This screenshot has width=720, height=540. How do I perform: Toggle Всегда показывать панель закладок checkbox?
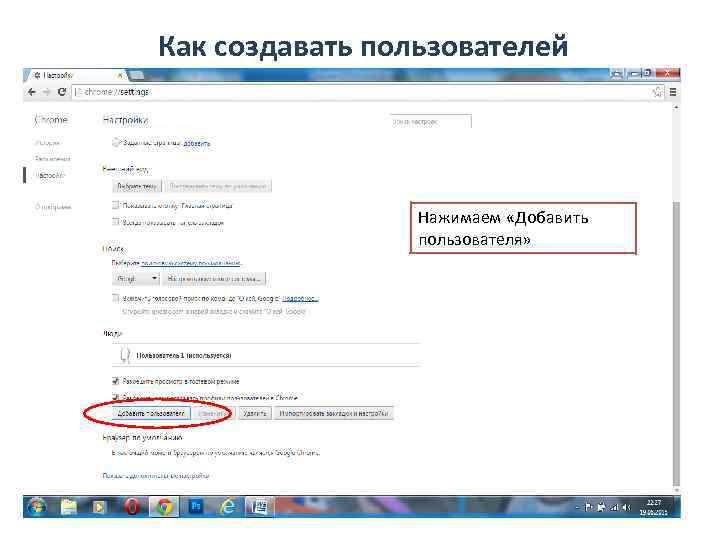tap(116, 222)
